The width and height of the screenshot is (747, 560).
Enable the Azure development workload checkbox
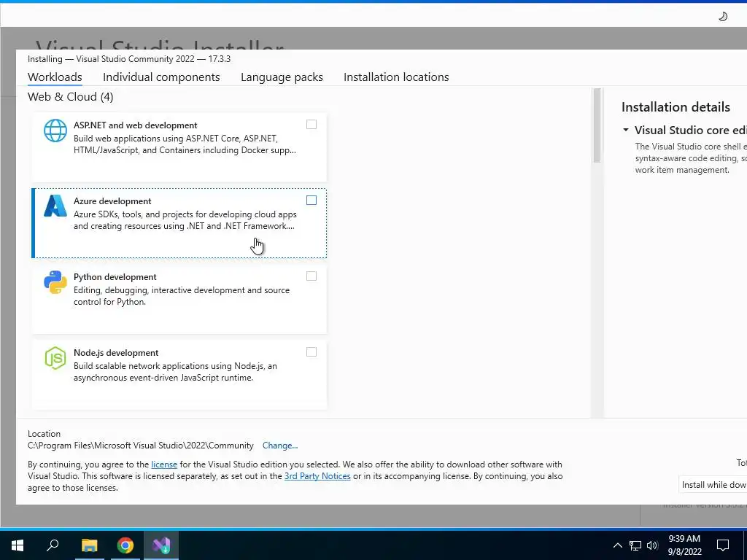coord(311,200)
